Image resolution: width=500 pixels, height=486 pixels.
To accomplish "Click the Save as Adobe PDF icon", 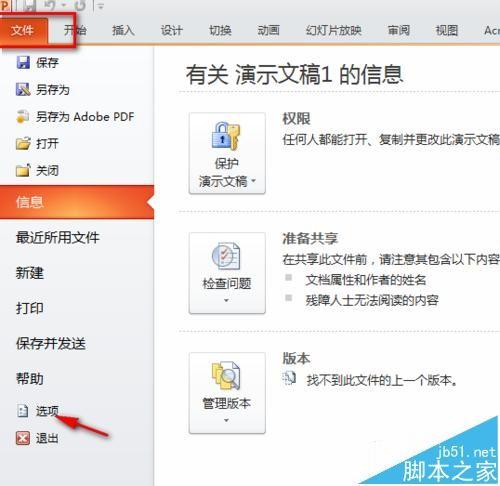I will tap(23, 117).
